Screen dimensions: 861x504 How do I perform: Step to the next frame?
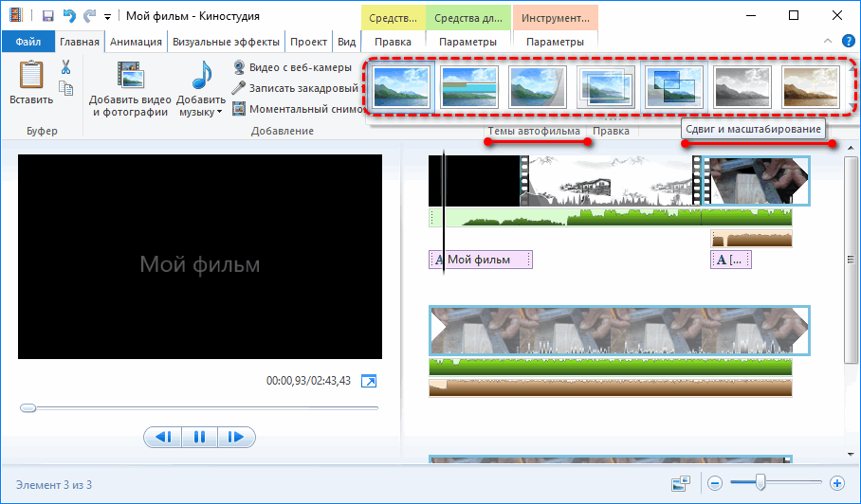click(236, 437)
